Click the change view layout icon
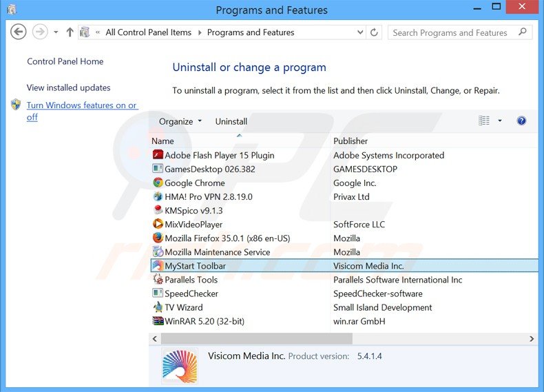The height and width of the screenshot is (392, 544). pyautogui.click(x=484, y=121)
